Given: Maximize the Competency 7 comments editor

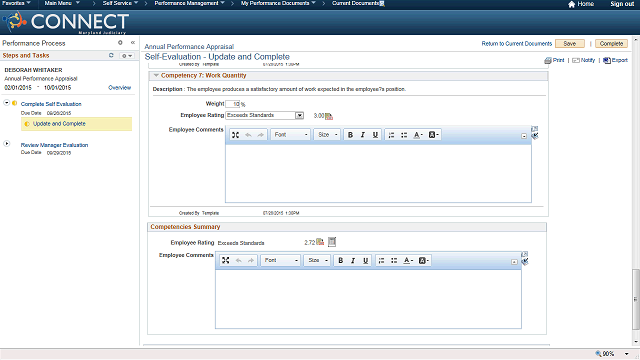Looking at the screenshot, I should [x=236, y=135].
